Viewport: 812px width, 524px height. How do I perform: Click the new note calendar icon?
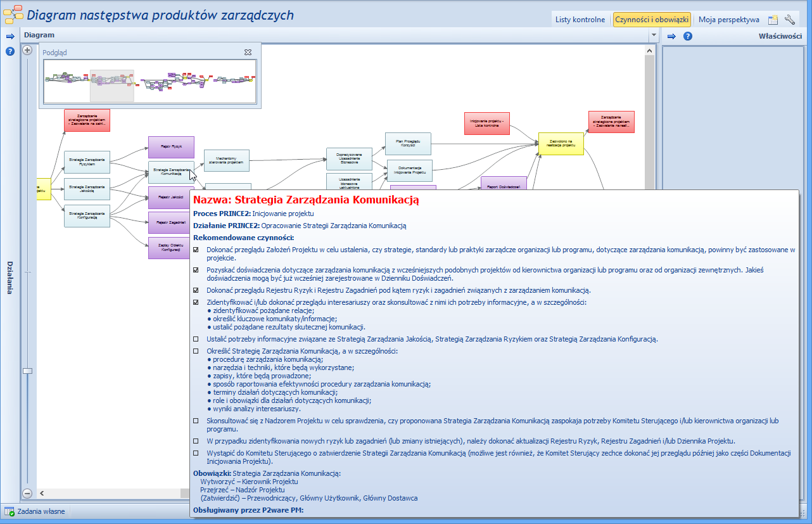click(x=773, y=20)
